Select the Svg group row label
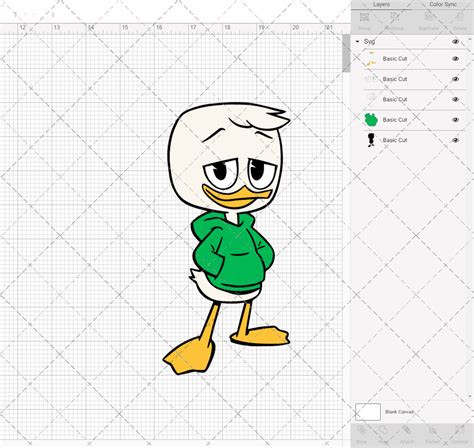 point(369,42)
